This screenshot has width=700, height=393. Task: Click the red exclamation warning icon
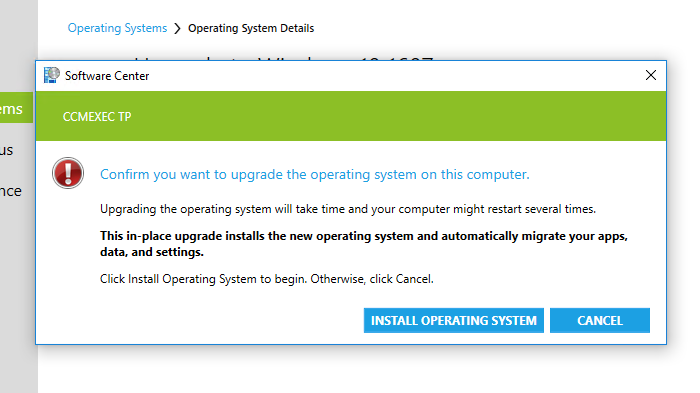click(x=68, y=173)
